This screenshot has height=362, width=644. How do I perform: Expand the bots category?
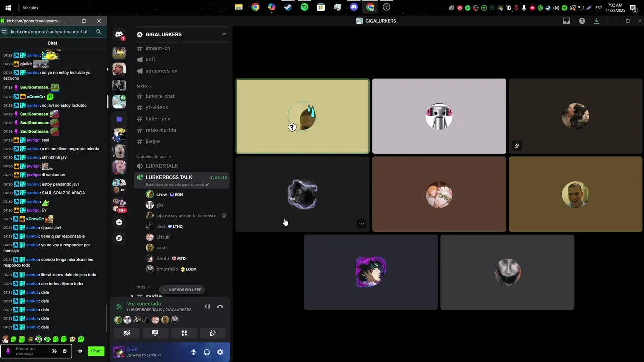coord(143,287)
